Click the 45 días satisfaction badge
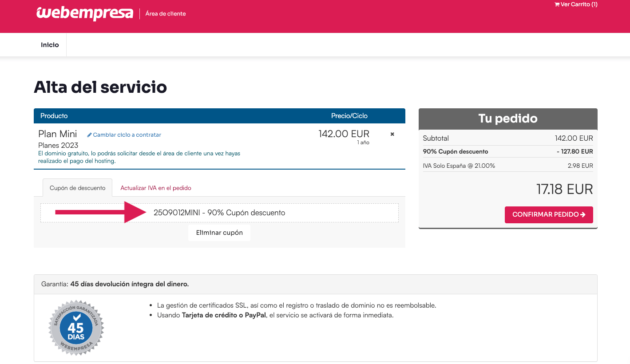This screenshot has height=364, width=630. click(x=75, y=328)
